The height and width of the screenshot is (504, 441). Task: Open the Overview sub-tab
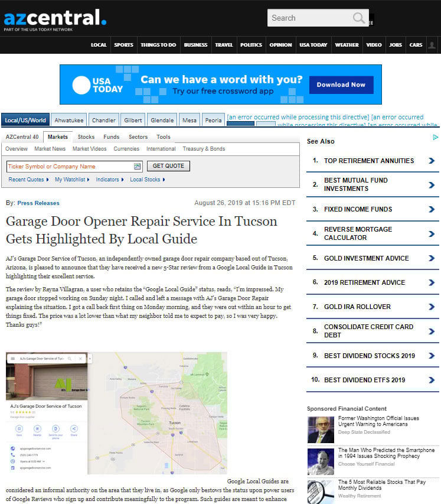pyautogui.click(x=17, y=149)
